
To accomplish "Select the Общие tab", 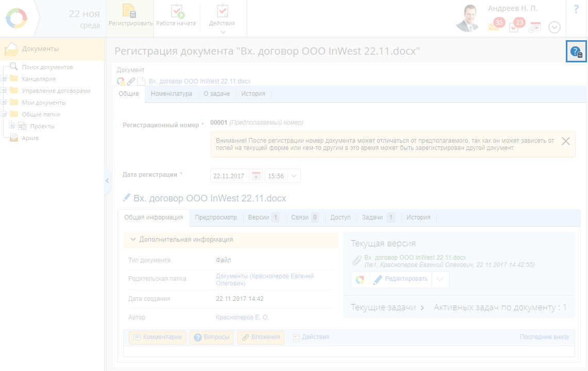I will [x=129, y=94].
